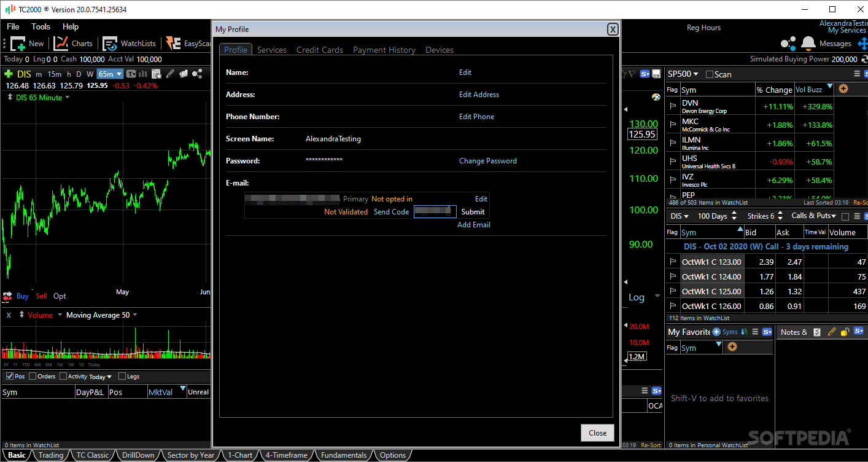Click the floppy save icon beside SP500 panel

pos(656,74)
